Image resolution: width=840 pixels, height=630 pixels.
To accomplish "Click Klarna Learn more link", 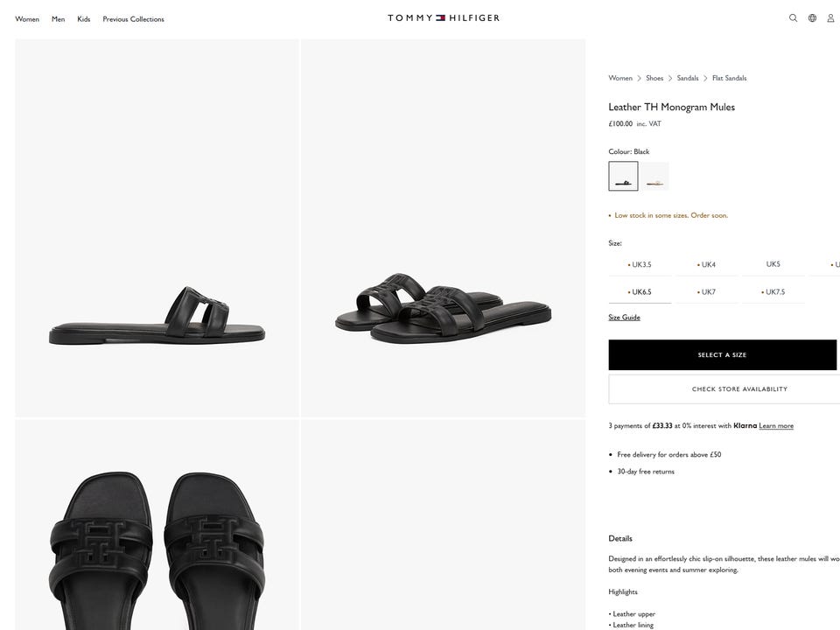I will point(776,426).
